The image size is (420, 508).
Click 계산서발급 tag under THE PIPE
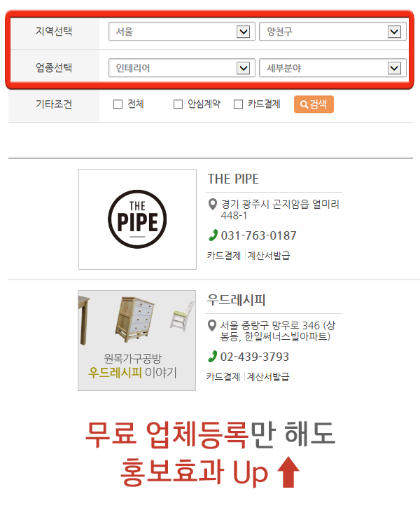pos(269,256)
